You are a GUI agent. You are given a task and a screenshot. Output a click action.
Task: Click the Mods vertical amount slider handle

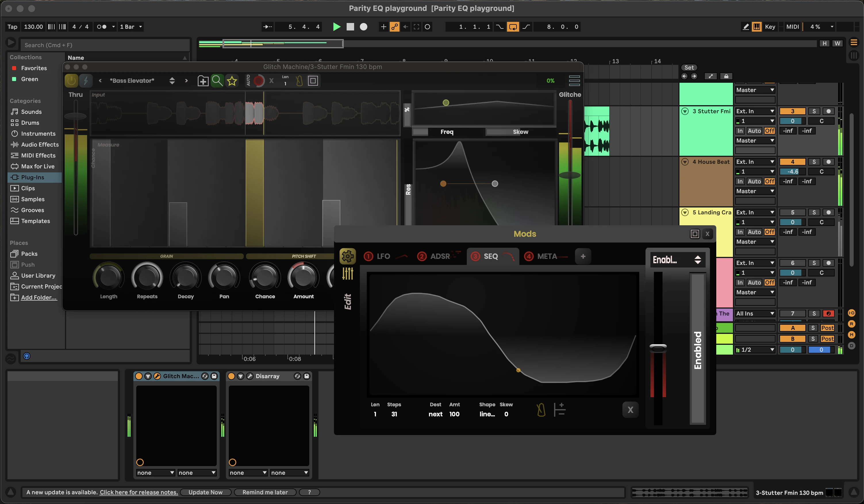tap(658, 348)
